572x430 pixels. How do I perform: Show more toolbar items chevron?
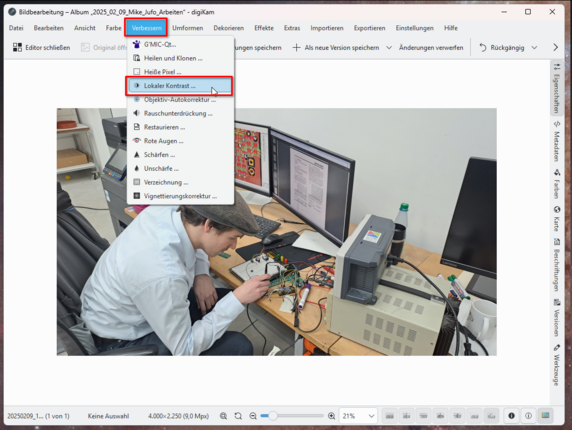click(x=555, y=48)
